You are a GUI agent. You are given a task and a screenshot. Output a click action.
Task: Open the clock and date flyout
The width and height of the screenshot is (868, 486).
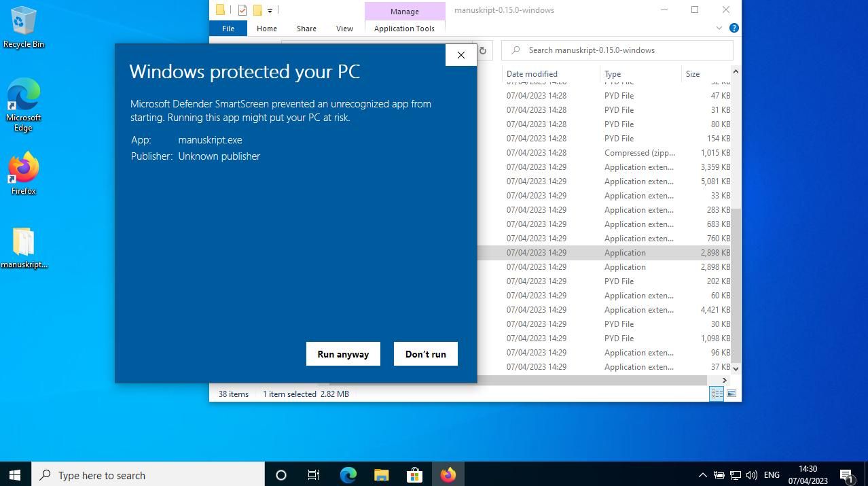click(808, 475)
